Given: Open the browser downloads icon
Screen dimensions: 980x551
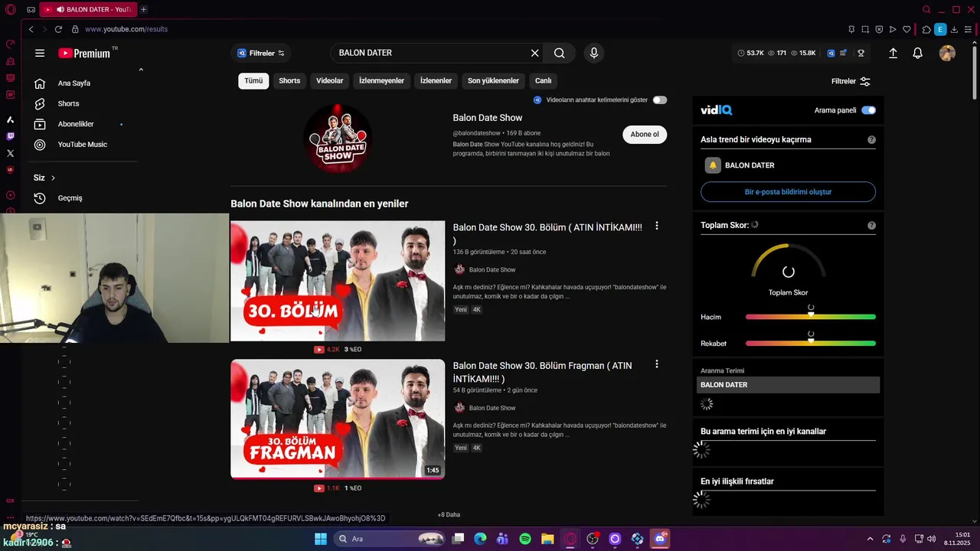Looking at the screenshot, I should (955, 29).
